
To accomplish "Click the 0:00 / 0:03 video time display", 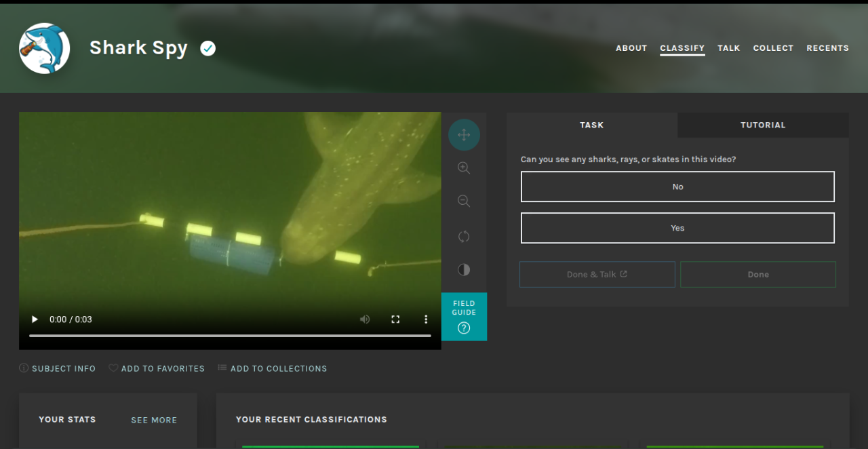I will pos(71,319).
